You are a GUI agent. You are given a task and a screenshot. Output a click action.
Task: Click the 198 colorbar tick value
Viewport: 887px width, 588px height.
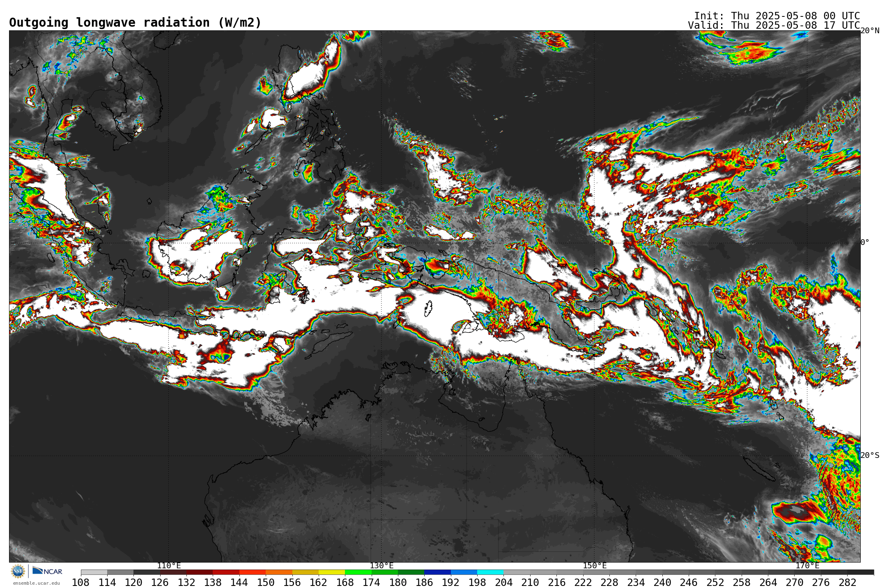(477, 583)
